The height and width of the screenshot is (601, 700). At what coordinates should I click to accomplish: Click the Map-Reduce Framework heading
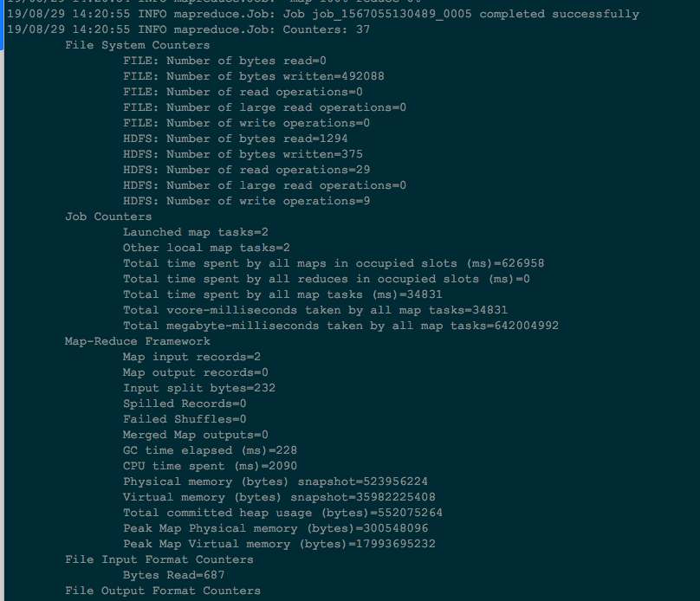(x=138, y=341)
